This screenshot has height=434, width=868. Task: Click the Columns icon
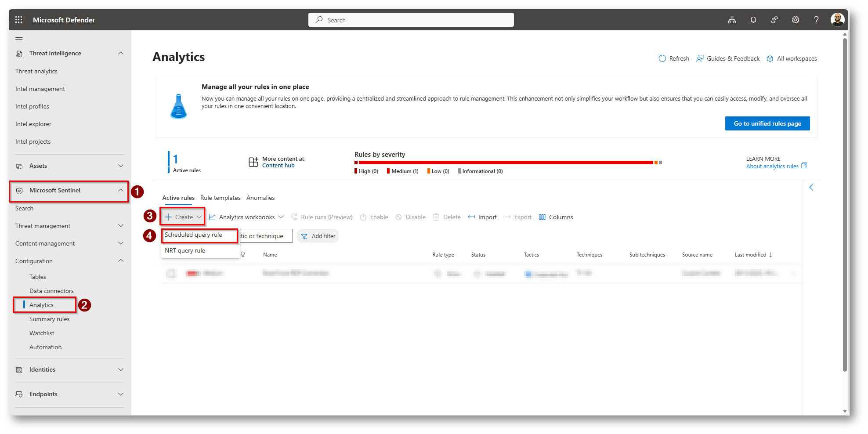[542, 217]
